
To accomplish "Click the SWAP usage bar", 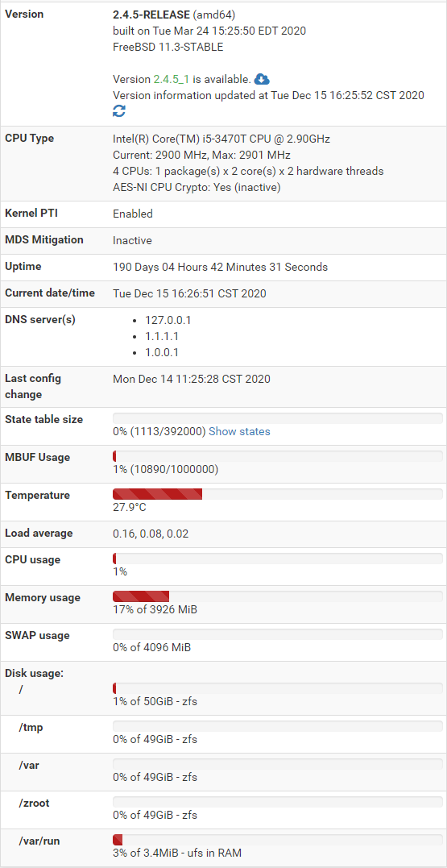I will point(278,633).
